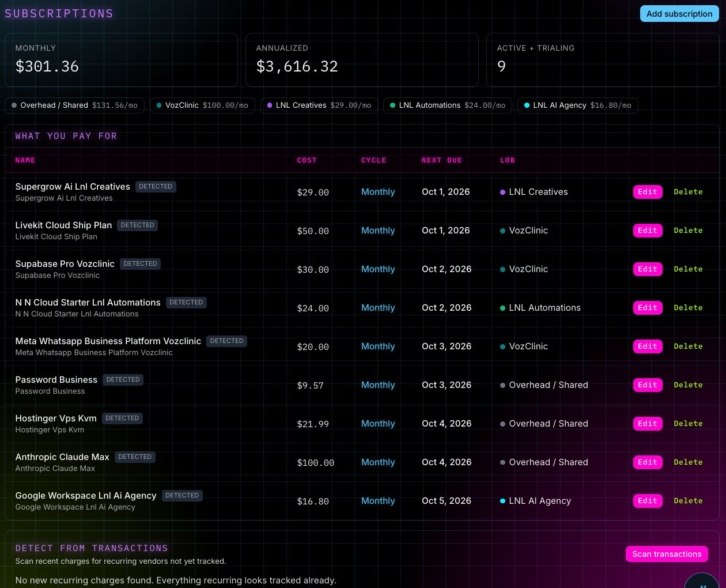Image resolution: width=726 pixels, height=588 pixels.
Task: Delete the Anthropic Claude Max subscription
Action: pyautogui.click(x=688, y=462)
